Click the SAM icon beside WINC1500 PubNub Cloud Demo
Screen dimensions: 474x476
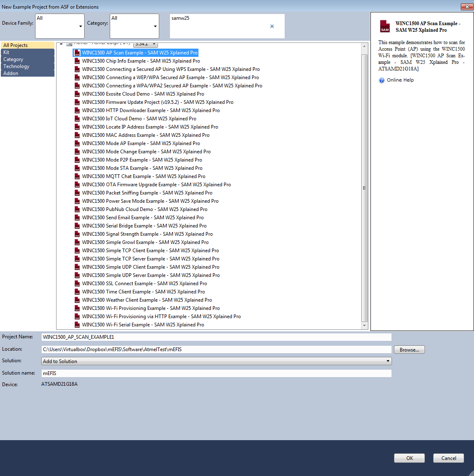(77, 209)
